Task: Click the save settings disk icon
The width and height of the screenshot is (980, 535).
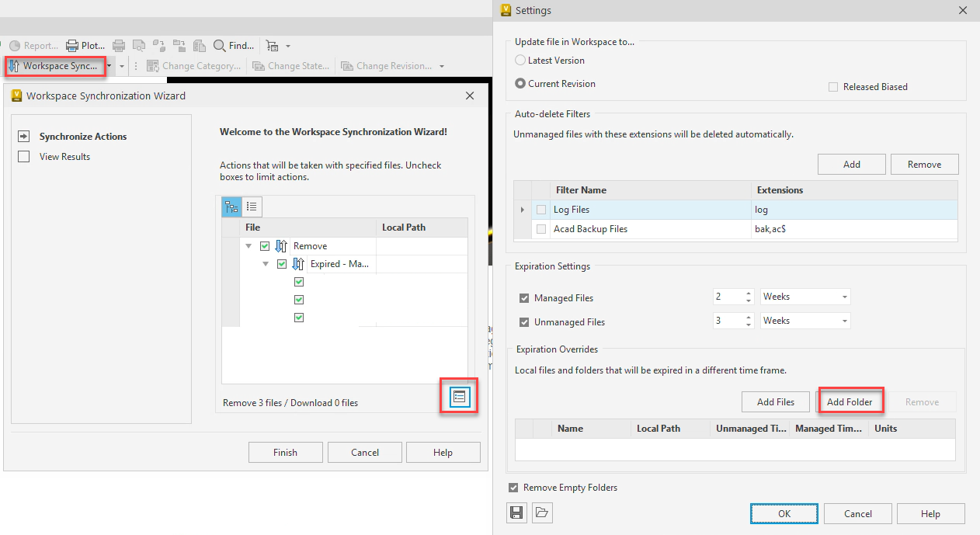Action: 516,512
